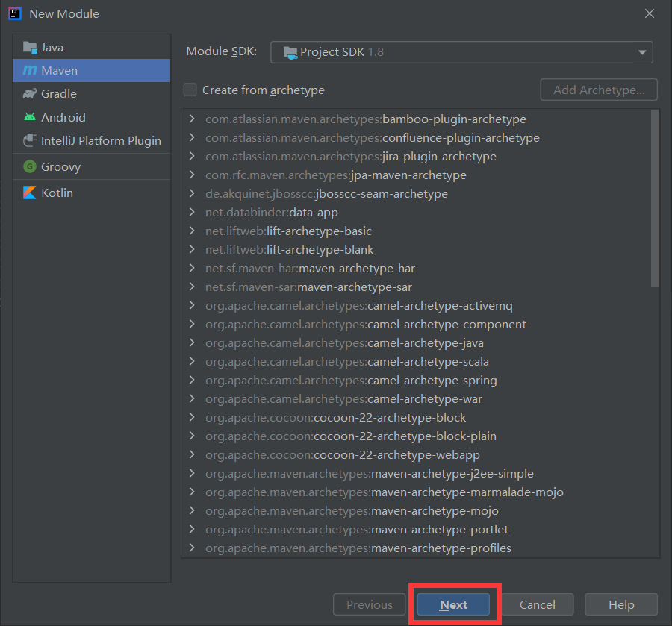Click the Android robot icon
The height and width of the screenshot is (626, 672).
tap(30, 117)
